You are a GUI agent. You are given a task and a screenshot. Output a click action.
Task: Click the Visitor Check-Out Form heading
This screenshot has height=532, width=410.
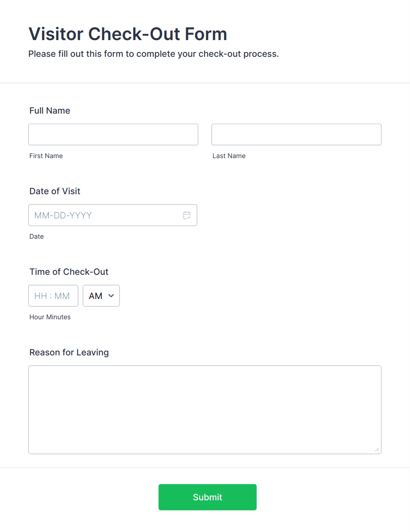[x=127, y=34]
